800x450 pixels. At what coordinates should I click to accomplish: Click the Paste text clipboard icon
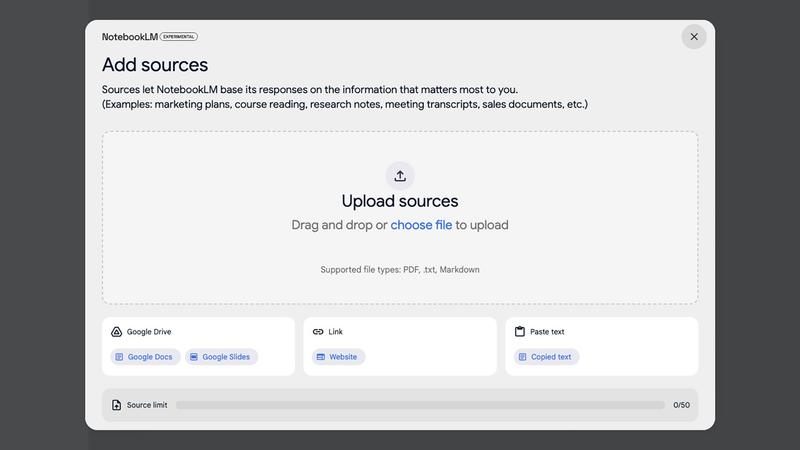coord(520,332)
